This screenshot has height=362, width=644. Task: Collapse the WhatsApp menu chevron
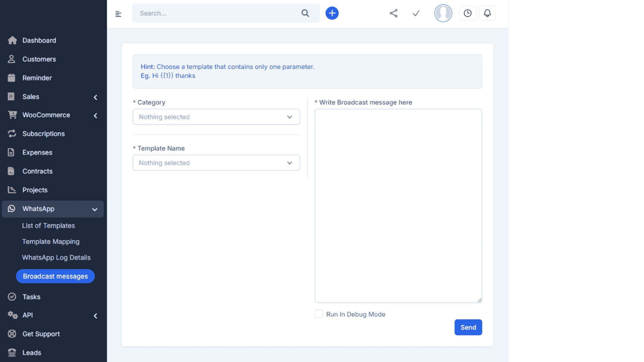[95, 209]
